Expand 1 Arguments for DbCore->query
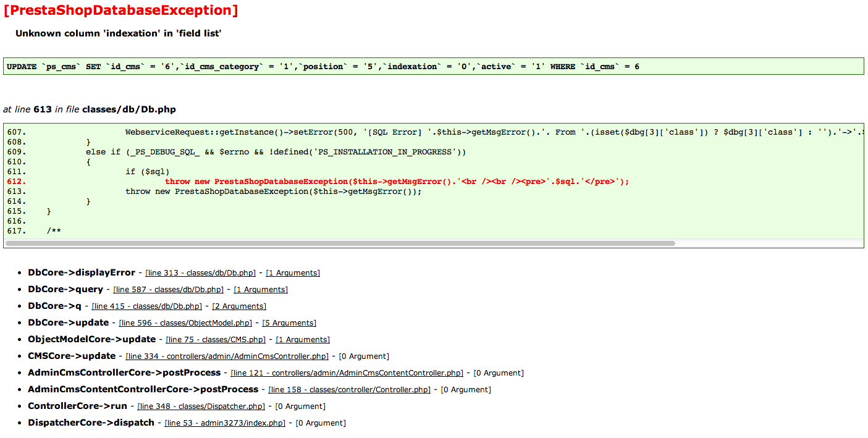Screen dimensions: 868x438 [x=261, y=290]
